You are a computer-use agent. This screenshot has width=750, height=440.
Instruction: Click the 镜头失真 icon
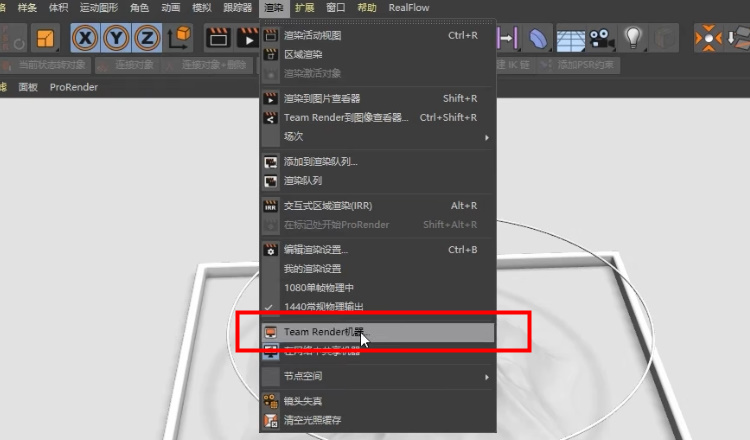(271, 401)
